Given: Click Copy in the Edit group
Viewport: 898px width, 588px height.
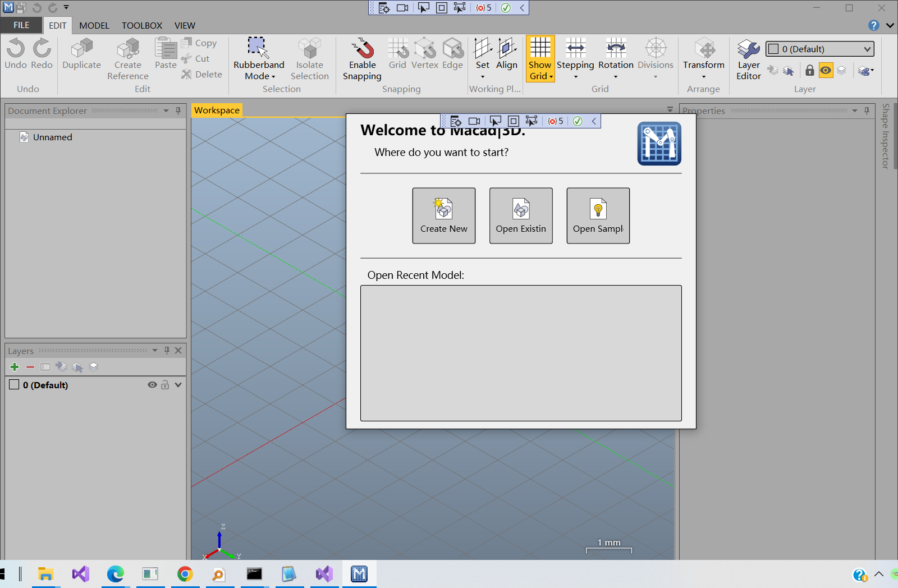Looking at the screenshot, I should click(199, 43).
